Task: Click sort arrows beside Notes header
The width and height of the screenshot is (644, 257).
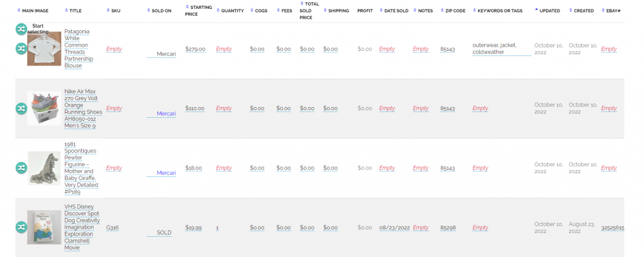Action: [415, 11]
